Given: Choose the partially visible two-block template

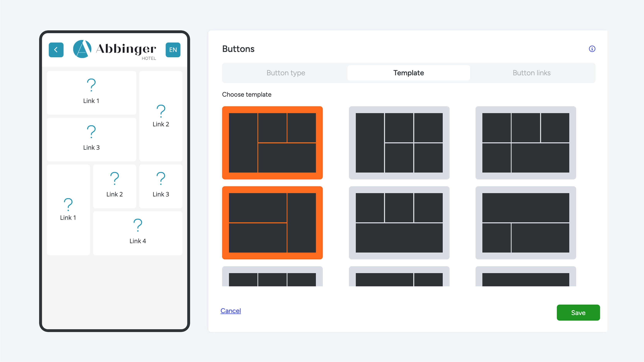Looking at the screenshot, I should [x=399, y=276].
